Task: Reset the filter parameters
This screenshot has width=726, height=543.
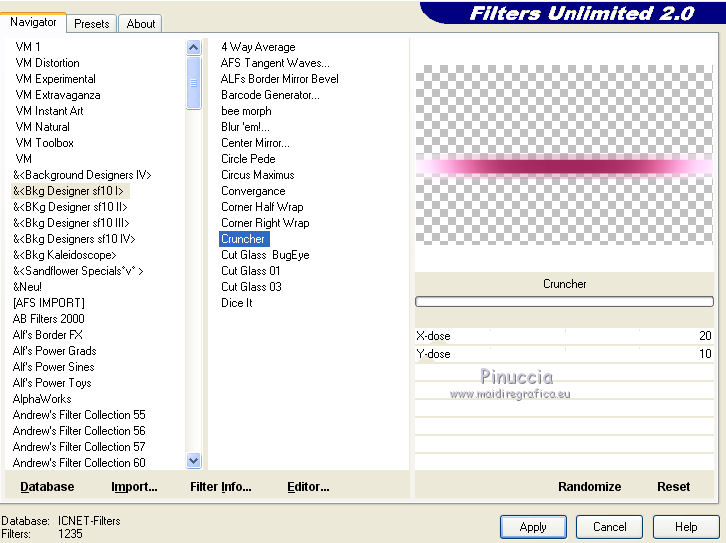Action: (674, 487)
